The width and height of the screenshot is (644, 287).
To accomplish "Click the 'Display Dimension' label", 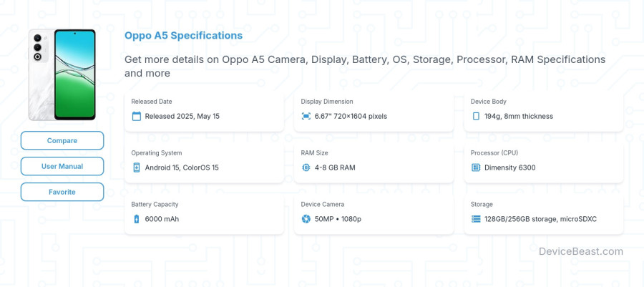I will (327, 102).
